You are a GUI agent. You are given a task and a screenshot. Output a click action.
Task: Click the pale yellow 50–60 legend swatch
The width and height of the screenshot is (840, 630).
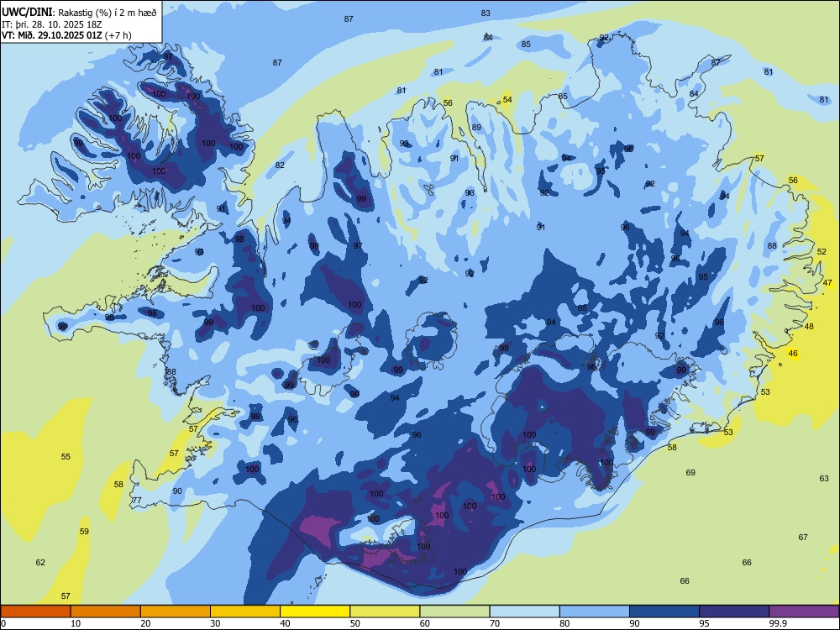coord(385,612)
